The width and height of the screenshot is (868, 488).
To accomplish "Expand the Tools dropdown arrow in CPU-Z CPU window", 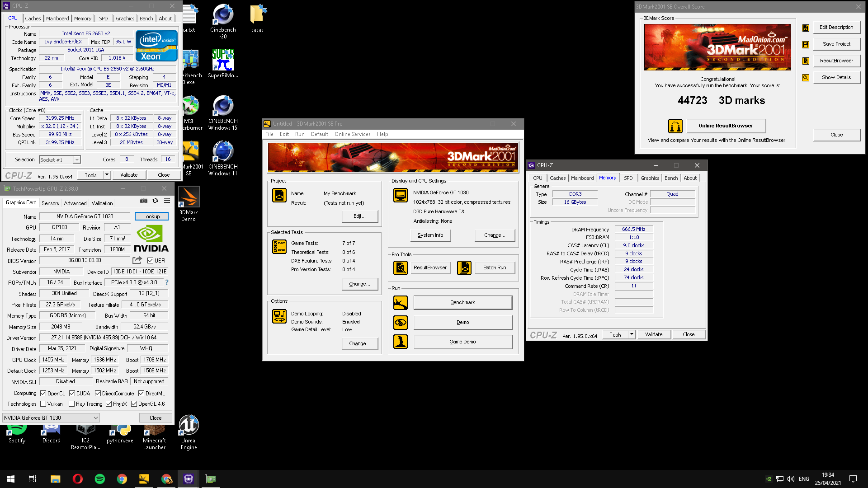I will (107, 175).
